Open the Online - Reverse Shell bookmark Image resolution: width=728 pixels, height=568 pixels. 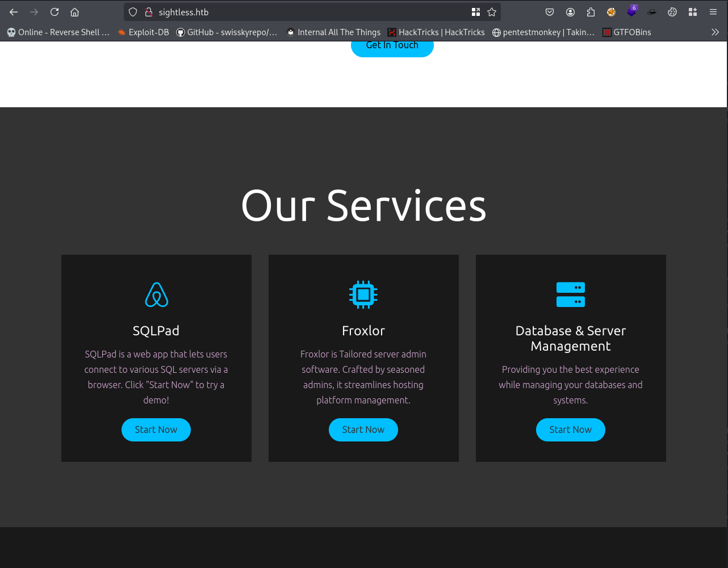click(x=58, y=32)
